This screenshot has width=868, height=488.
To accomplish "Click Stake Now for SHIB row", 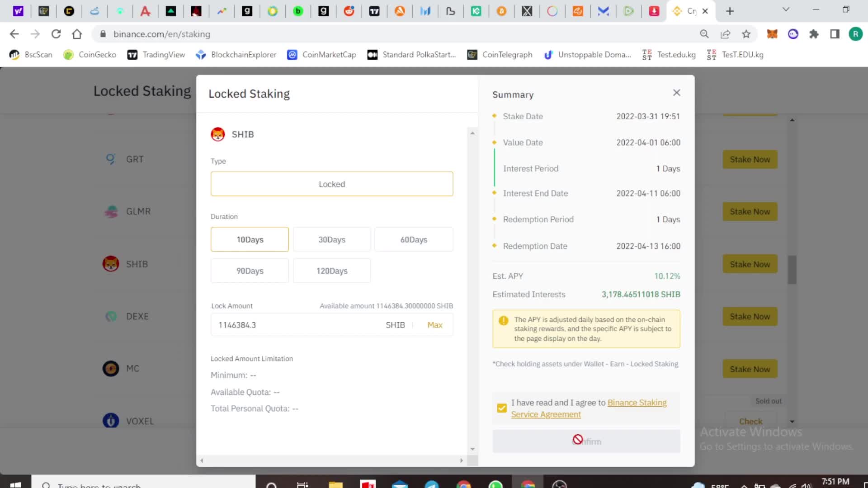I will point(750,264).
